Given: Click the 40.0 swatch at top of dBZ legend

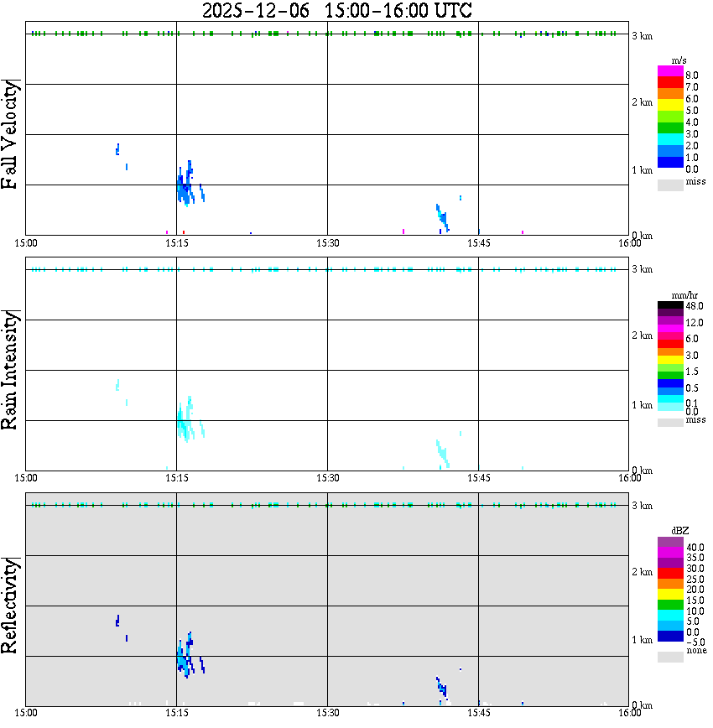Looking at the screenshot, I should pos(670,542).
